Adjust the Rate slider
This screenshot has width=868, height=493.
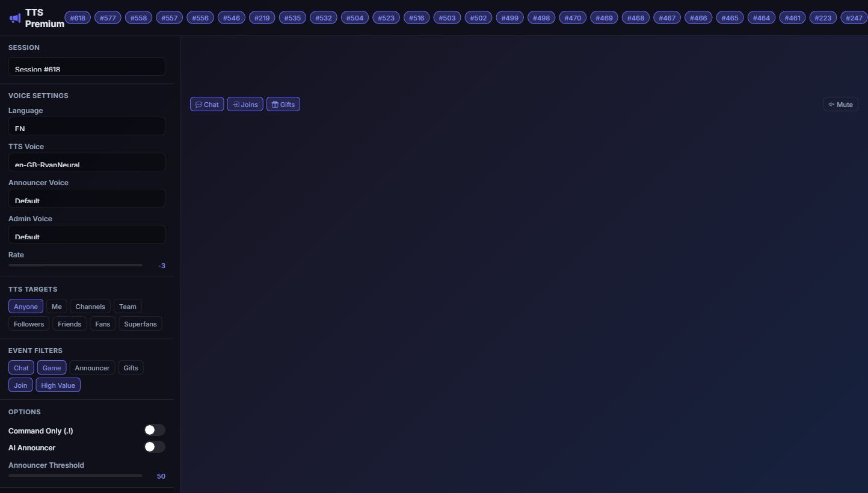[75, 265]
